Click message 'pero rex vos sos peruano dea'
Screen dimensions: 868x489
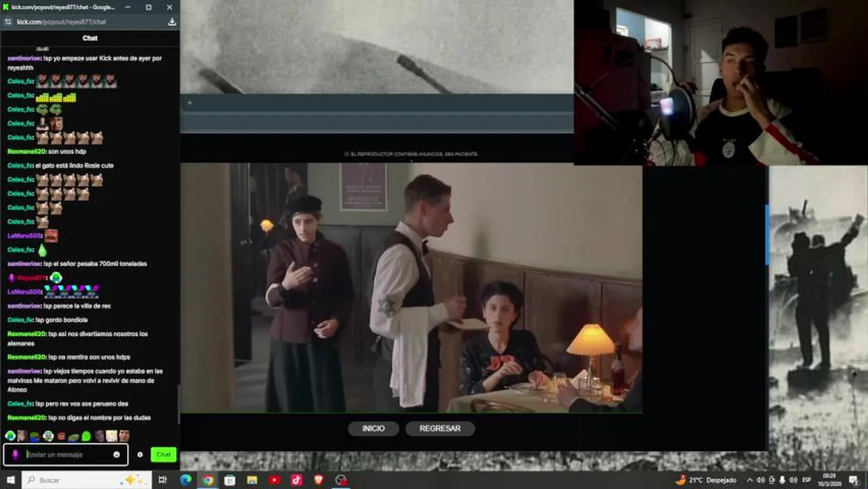[82, 403]
